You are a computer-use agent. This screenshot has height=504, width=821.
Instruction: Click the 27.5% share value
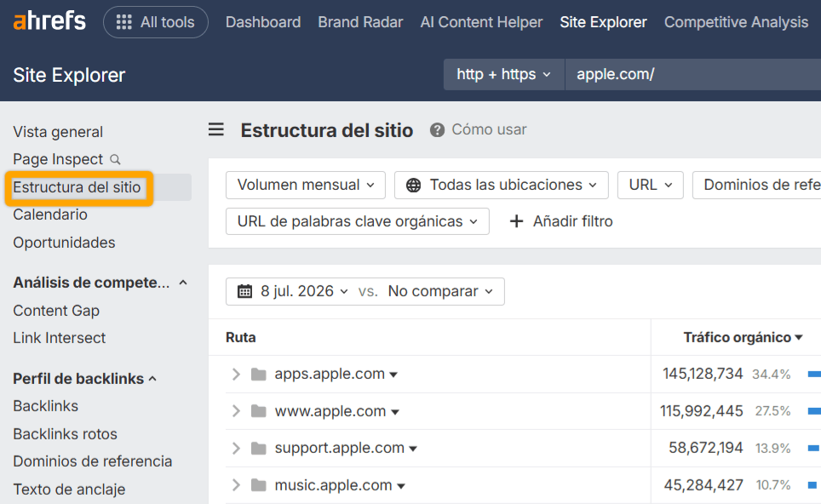click(x=772, y=411)
